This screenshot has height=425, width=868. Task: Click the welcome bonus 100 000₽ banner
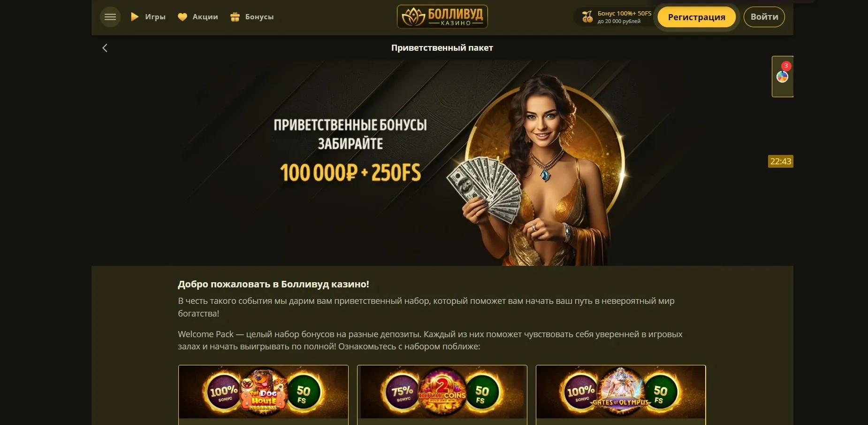(x=442, y=162)
